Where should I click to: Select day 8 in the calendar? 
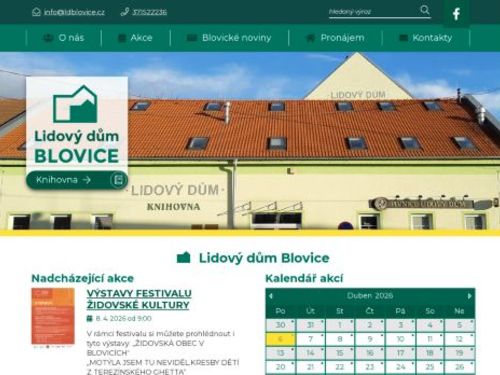pyautogui.click(x=340, y=339)
